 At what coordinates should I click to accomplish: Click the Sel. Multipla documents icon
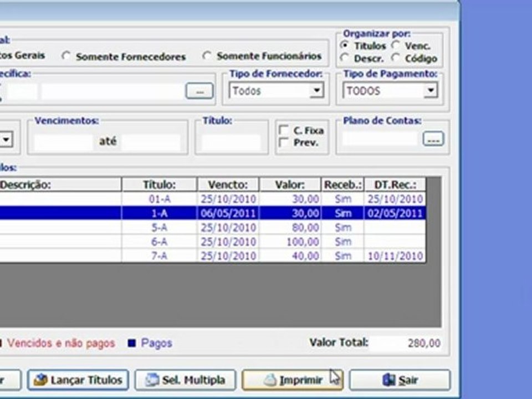(152, 380)
